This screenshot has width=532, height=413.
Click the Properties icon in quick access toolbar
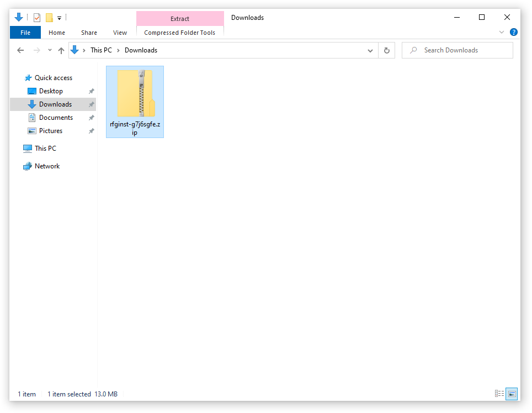37,17
